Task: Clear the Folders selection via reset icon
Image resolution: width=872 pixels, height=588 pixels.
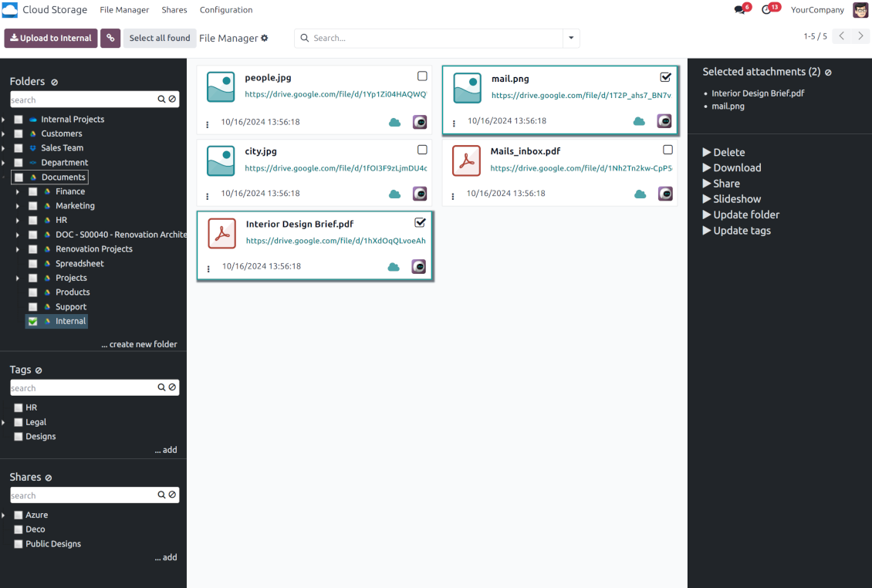Action: click(55, 83)
